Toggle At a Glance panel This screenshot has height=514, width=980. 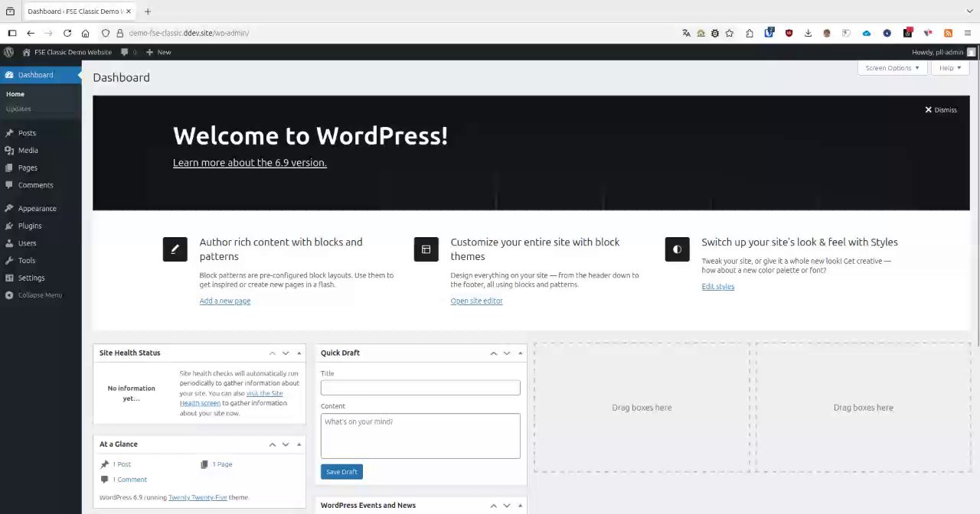click(x=299, y=444)
